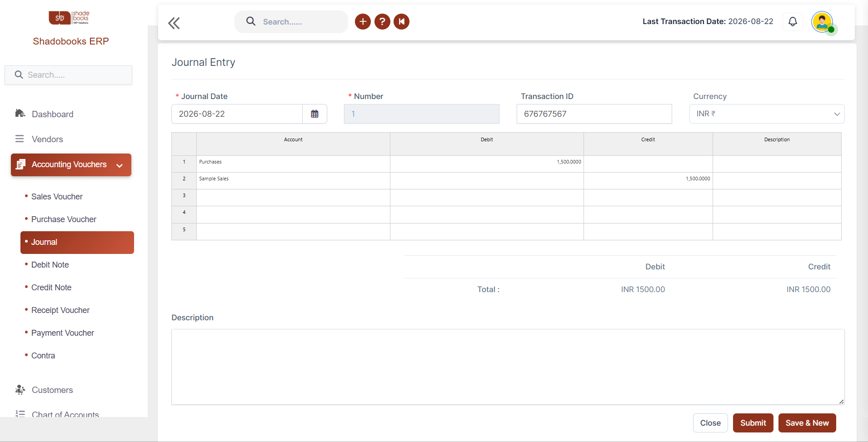Image resolution: width=868 pixels, height=442 pixels.
Task: Click the magnifier in sidebar search
Action: point(19,74)
